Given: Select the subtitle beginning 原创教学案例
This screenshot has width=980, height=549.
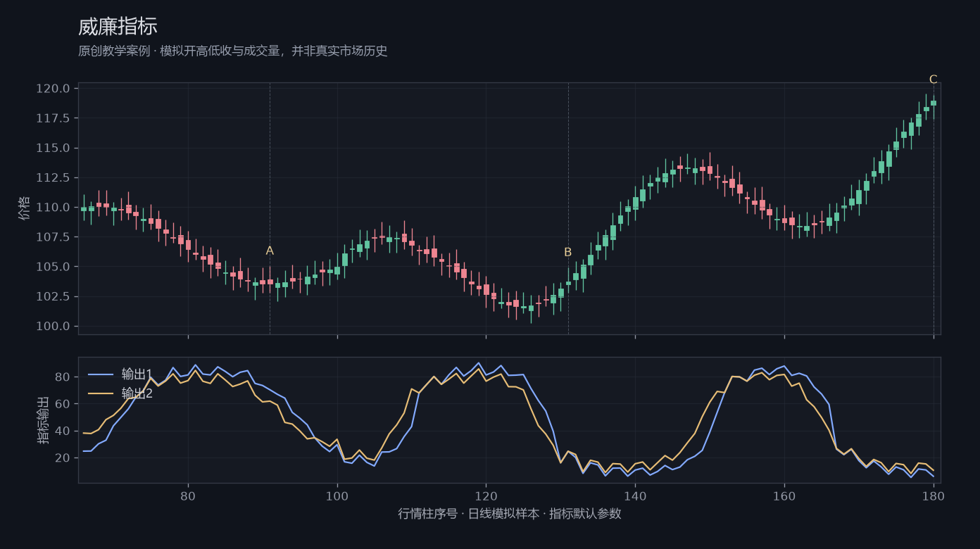Looking at the screenshot, I should point(233,51).
